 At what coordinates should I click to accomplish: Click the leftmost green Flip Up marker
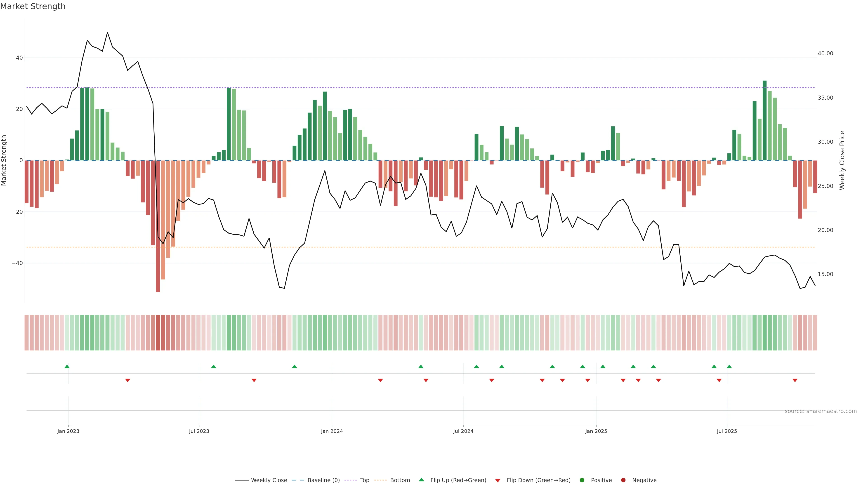pyautogui.click(x=67, y=366)
